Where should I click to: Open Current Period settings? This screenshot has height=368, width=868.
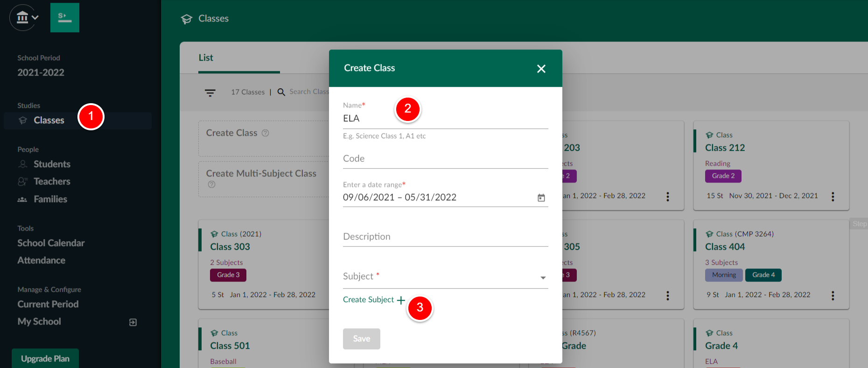pyautogui.click(x=48, y=304)
